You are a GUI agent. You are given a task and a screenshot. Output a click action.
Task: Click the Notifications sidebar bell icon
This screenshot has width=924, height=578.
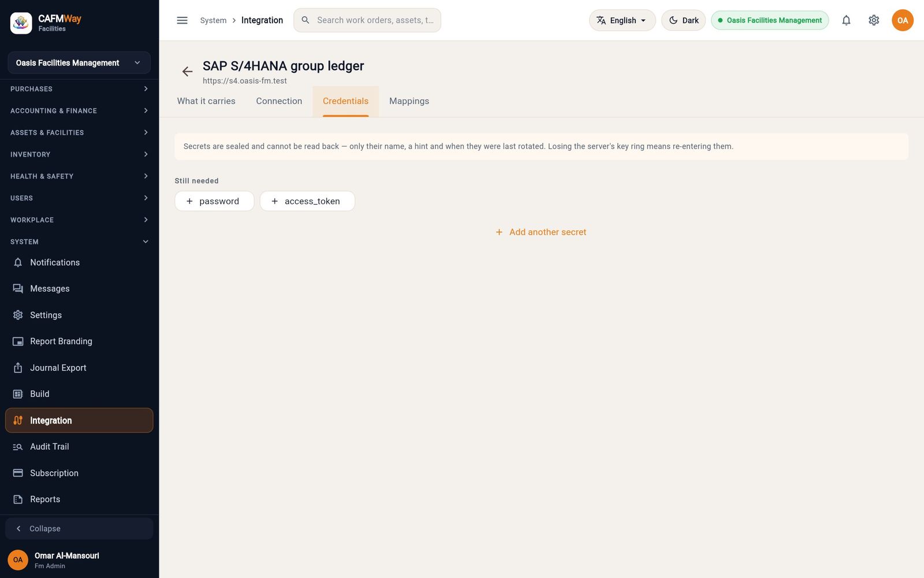(18, 262)
